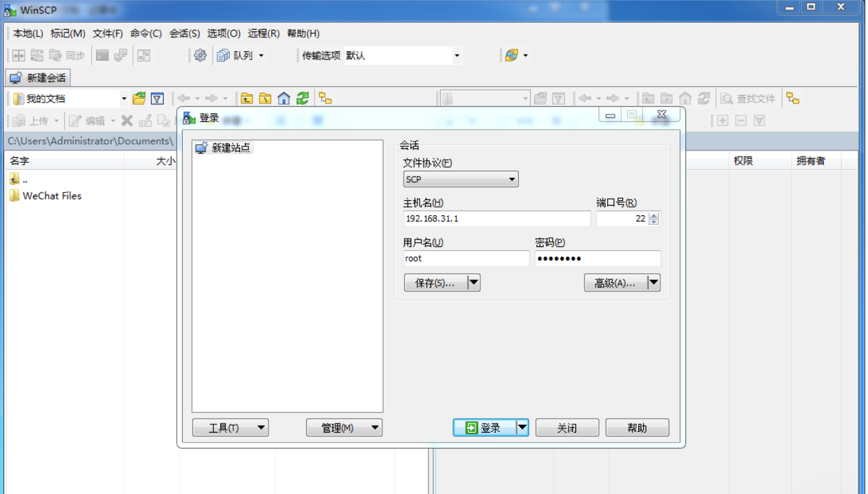Expand the 保存 button dropdown arrow
The height and width of the screenshot is (494, 868).
point(473,283)
